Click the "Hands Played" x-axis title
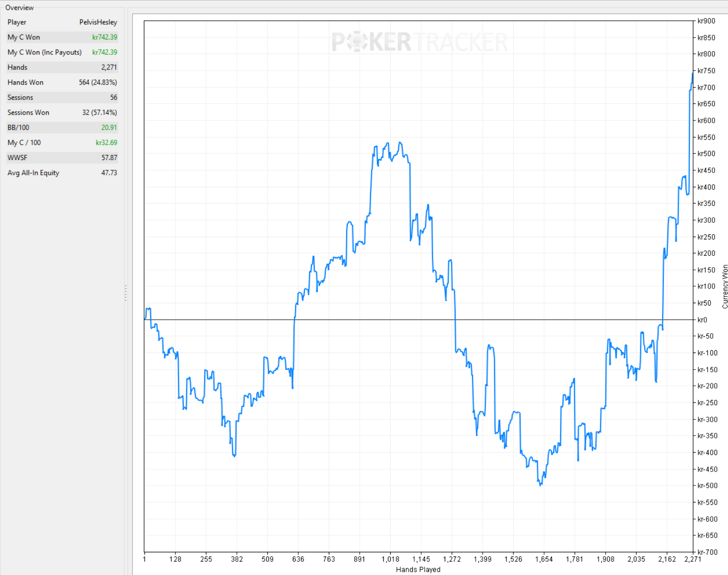The height and width of the screenshot is (575, 728). (x=418, y=569)
